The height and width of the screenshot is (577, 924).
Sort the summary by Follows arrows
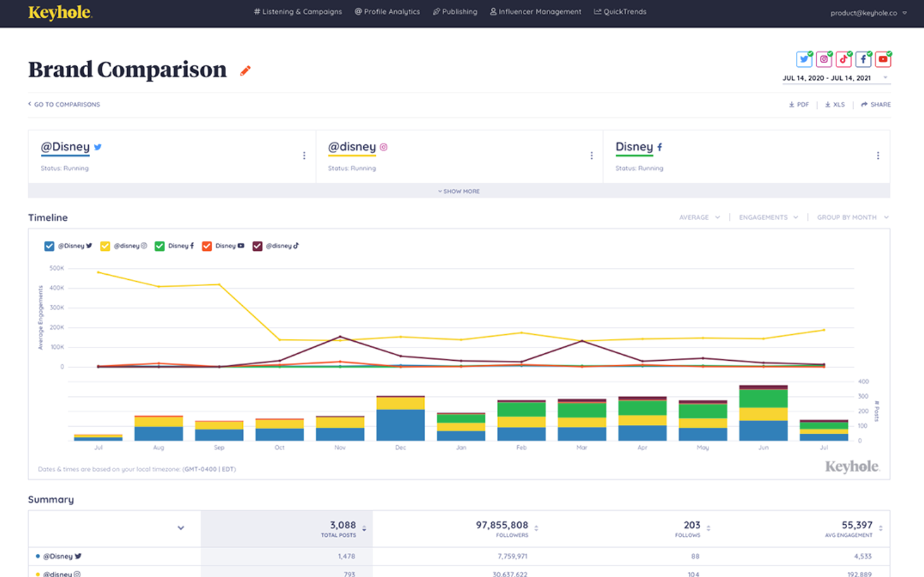pos(709,528)
